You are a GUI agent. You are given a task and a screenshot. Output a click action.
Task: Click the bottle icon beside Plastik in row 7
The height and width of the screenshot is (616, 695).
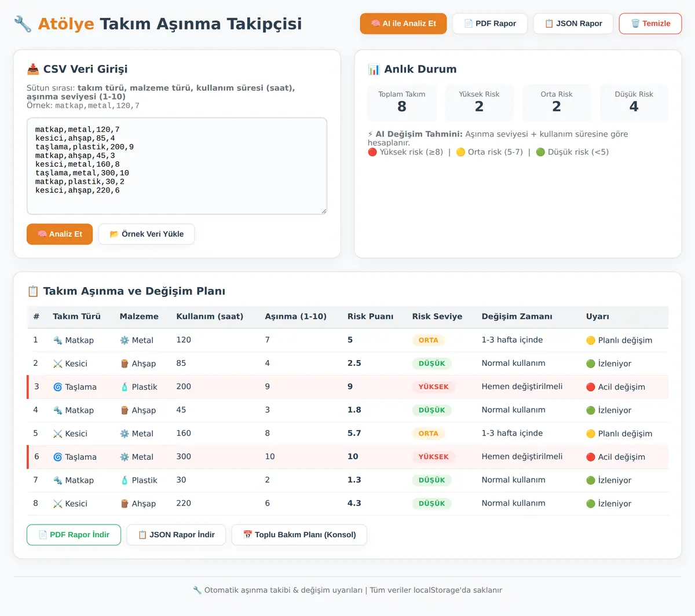(124, 480)
